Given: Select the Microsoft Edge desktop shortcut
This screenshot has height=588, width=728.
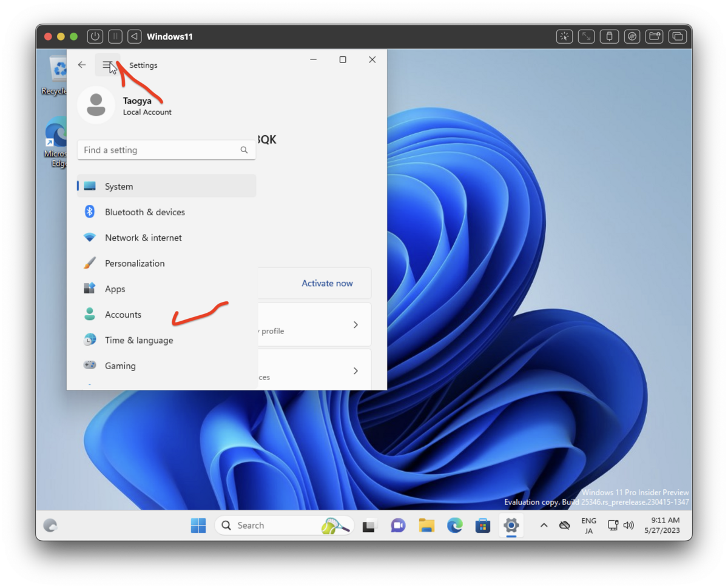Looking at the screenshot, I should (55, 143).
